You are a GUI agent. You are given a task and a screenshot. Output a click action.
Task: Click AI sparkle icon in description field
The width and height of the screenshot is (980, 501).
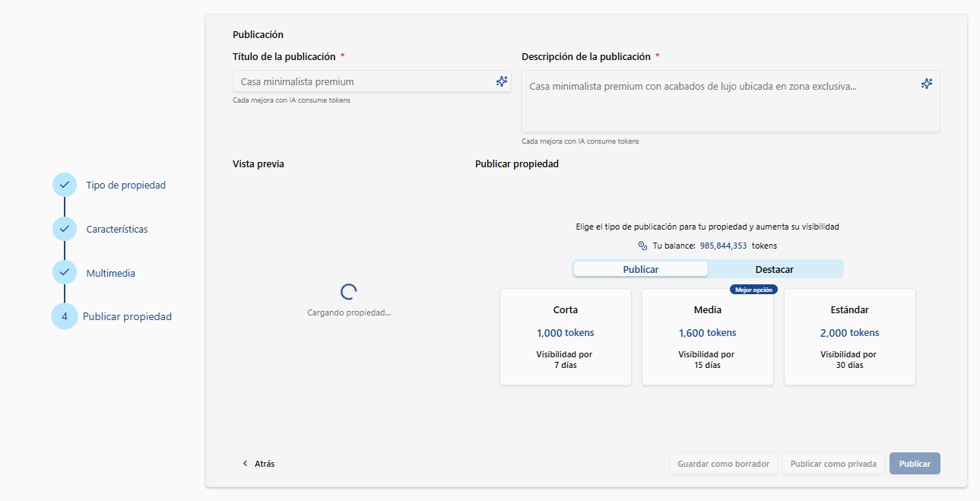926,84
